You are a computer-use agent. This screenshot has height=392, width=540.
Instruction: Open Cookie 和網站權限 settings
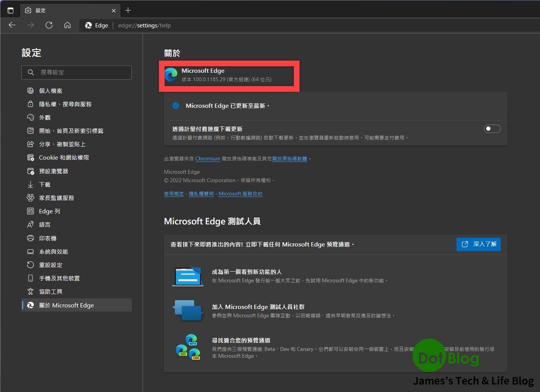click(x=64, y=157)
